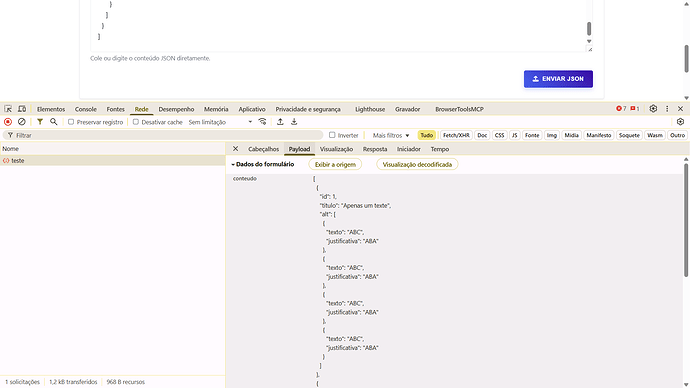Stop recording network log
The image size is (690, 388).
[8, 122]
